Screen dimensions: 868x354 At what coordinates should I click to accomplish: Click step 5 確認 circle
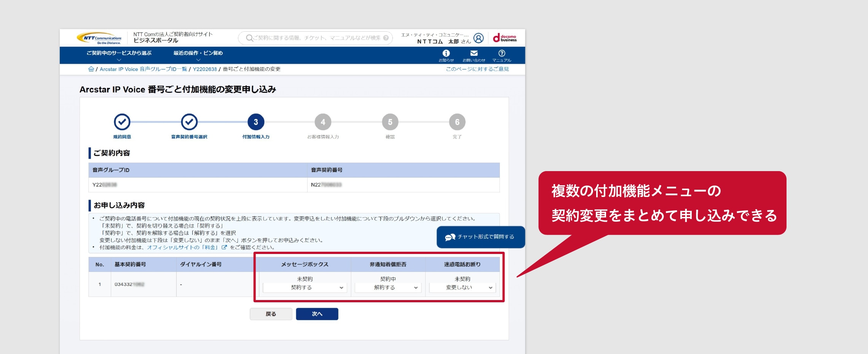click(x=390, y=122)
